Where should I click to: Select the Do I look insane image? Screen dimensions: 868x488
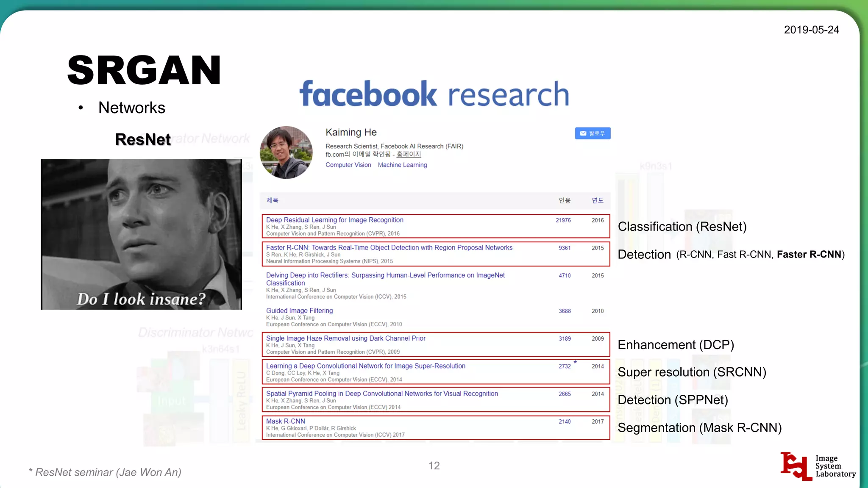[x=141, y=234]
